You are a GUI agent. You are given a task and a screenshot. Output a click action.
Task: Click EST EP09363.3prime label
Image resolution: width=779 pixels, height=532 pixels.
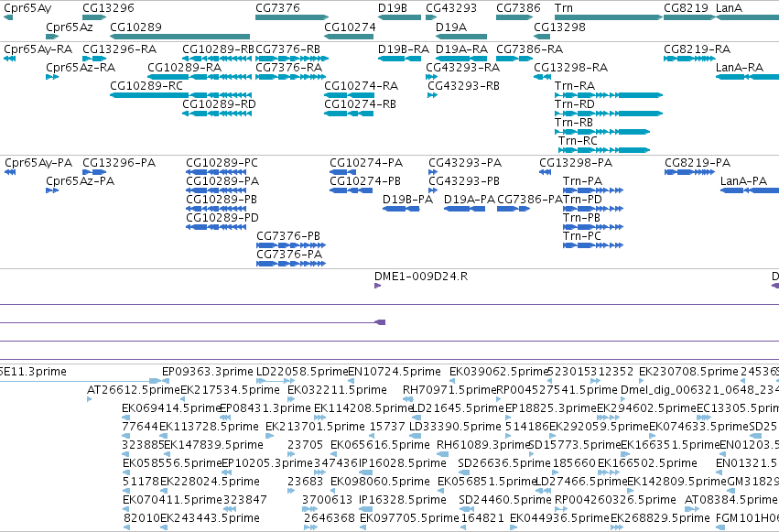(208, 372)
